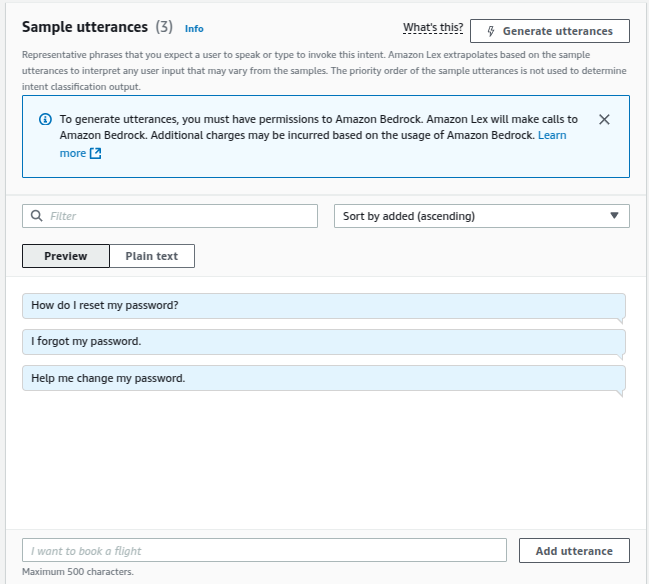Viewport: 649px width, 584px height.
Task: Open the Info link beside Sample utterances
Action: pos(194,29)
